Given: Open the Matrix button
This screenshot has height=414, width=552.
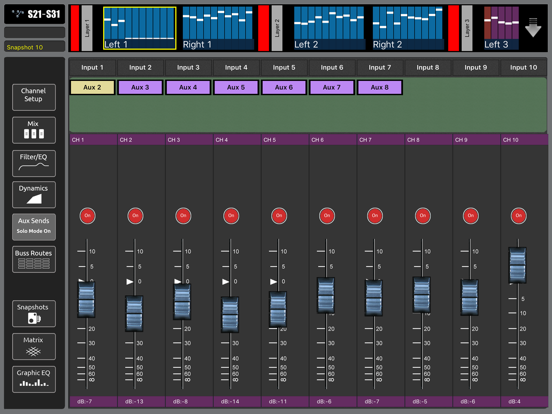Looking at the screenshot, I should [x=34, y=346].
